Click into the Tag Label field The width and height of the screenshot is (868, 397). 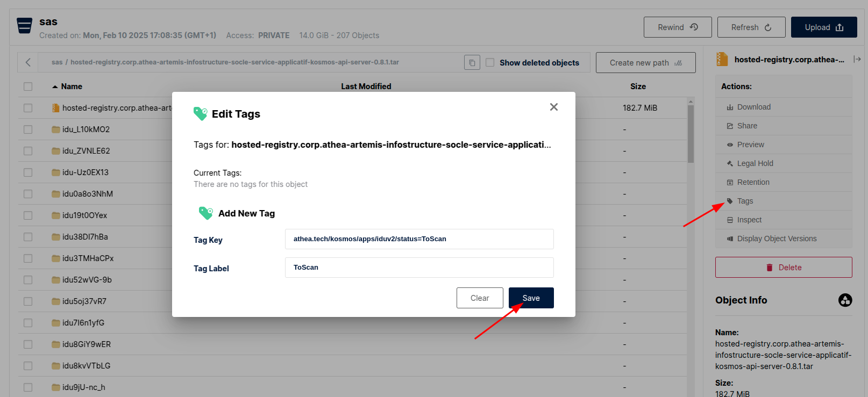tap(419, 268)
